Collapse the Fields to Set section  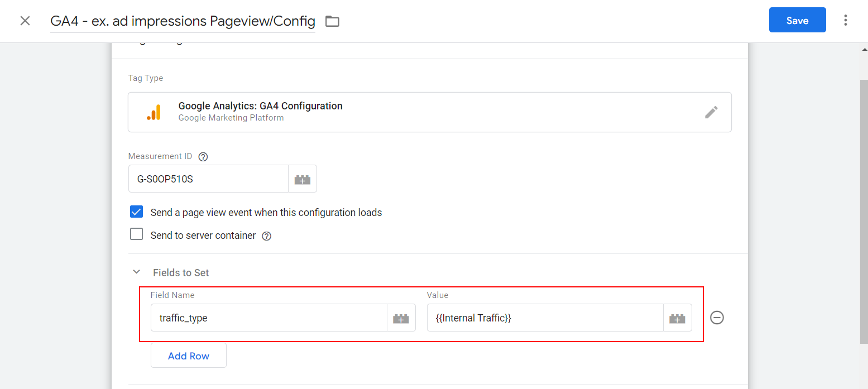[x=136, y=272]
